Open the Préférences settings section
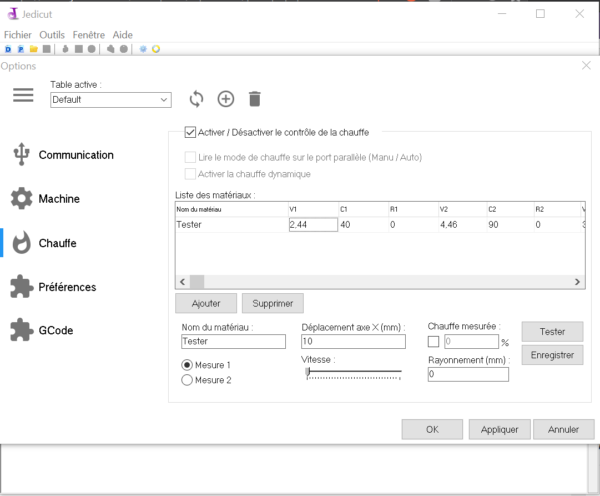 click(54, 287)
